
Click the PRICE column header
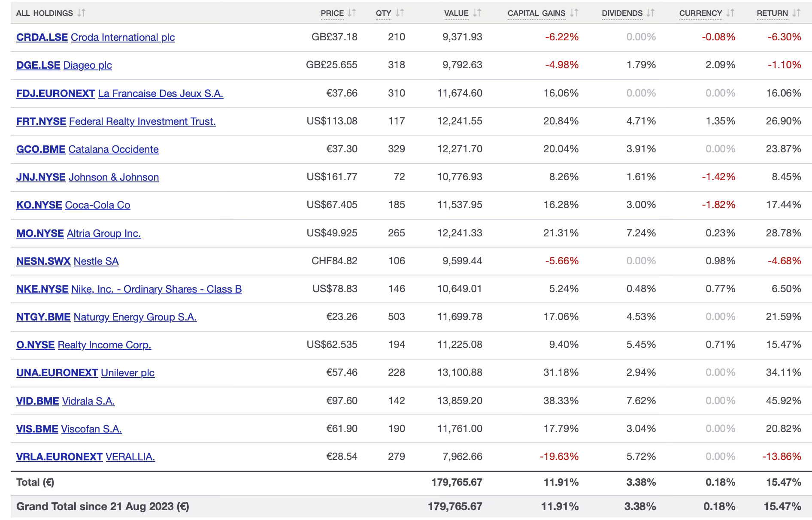pos(332,13)
